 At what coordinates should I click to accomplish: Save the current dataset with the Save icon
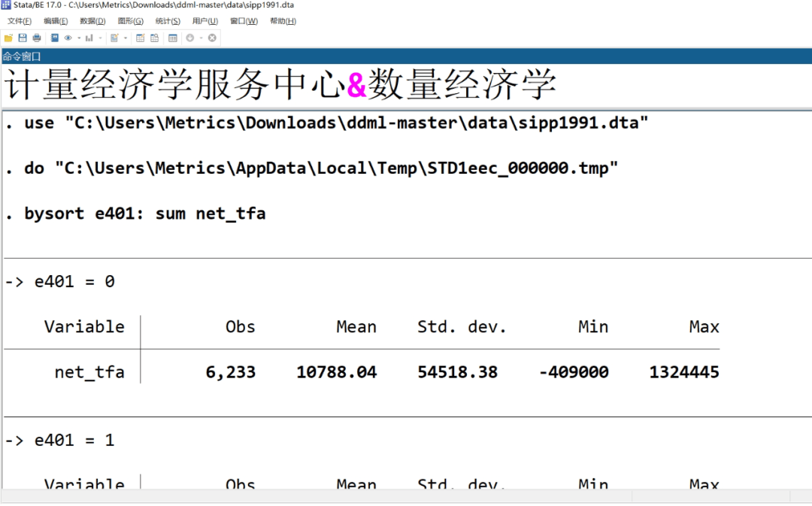click(23, 38)
